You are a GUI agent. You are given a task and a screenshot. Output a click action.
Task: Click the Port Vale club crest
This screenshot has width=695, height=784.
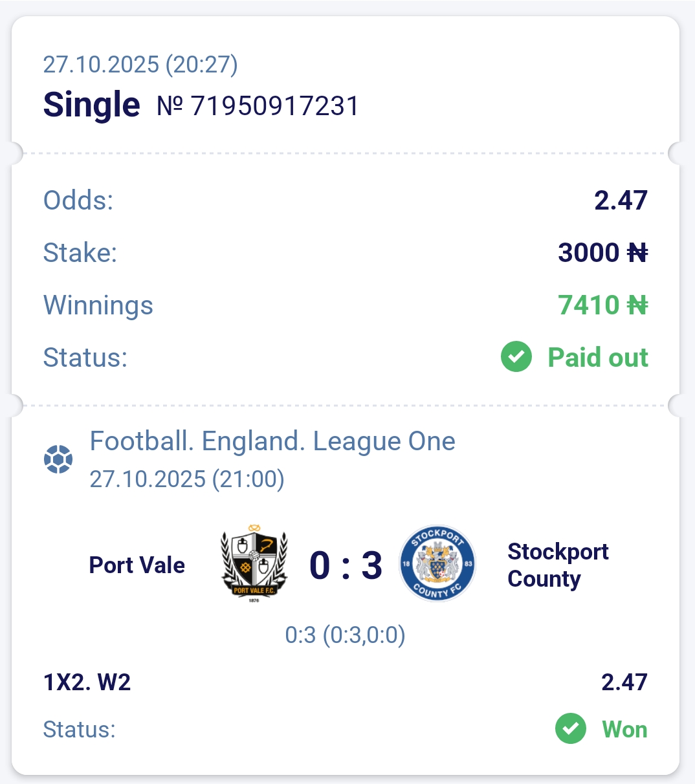(254, 563)
